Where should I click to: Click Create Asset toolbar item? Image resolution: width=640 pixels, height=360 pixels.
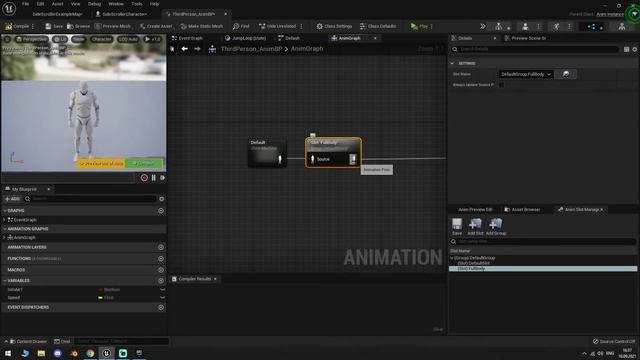click(156, 26)
